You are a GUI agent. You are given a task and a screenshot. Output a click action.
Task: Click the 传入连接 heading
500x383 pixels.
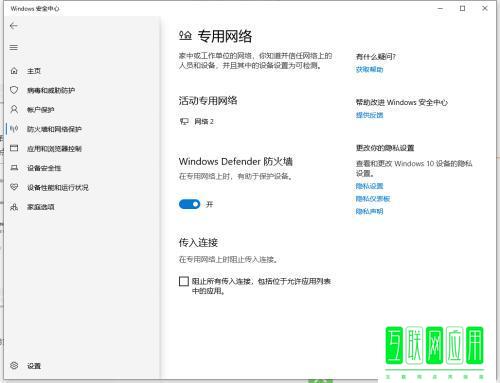198,242
